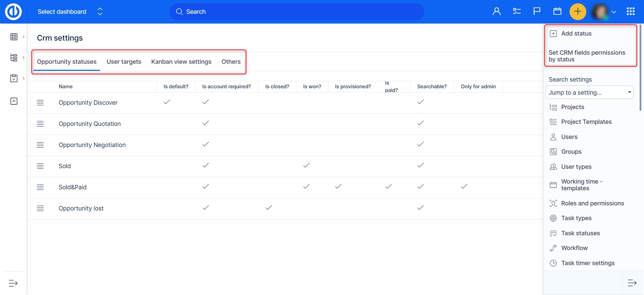The height and width of the screenshot is (295, 644).
Task: Expand the left sidebar with arrow icon
Action: [13, 283]
